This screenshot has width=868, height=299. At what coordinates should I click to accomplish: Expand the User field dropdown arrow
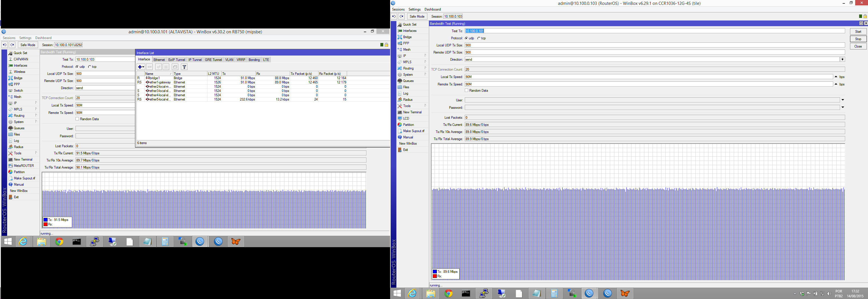[x=843, y=100]
